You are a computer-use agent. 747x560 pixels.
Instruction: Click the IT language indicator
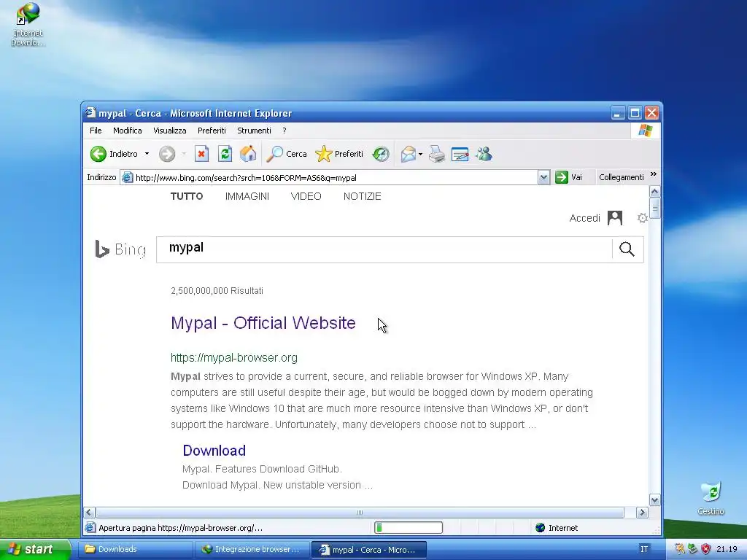coord(644,549)
